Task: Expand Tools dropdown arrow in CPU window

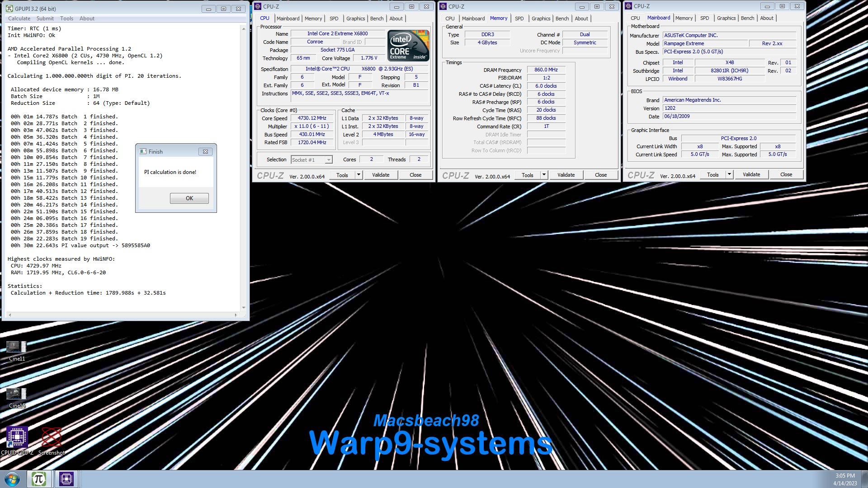Action: [359, 175]
